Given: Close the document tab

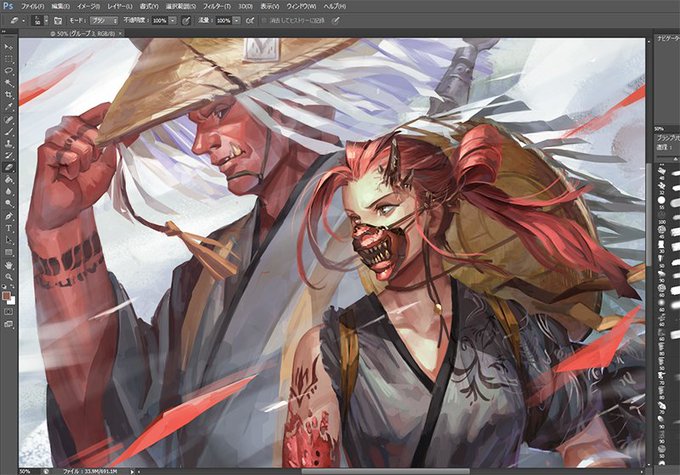Looking at the screenshot, I should click(x=120, y=33).
